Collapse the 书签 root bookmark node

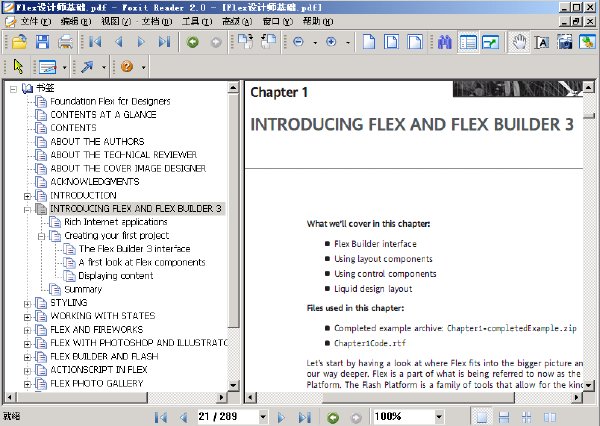pos(13,89)
